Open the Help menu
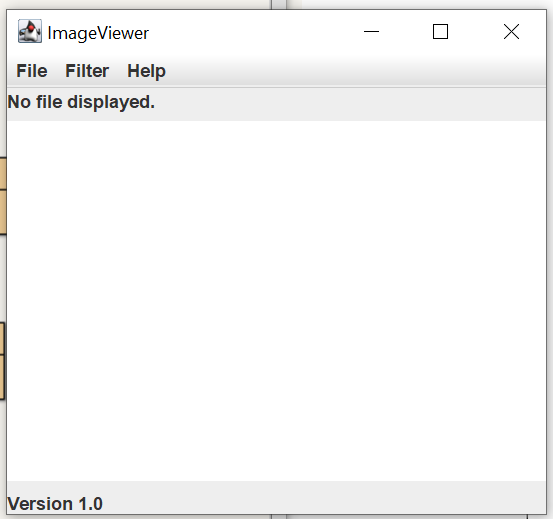Screen dimensions: 553x519 pyautogui.click(x=146, y=71)
